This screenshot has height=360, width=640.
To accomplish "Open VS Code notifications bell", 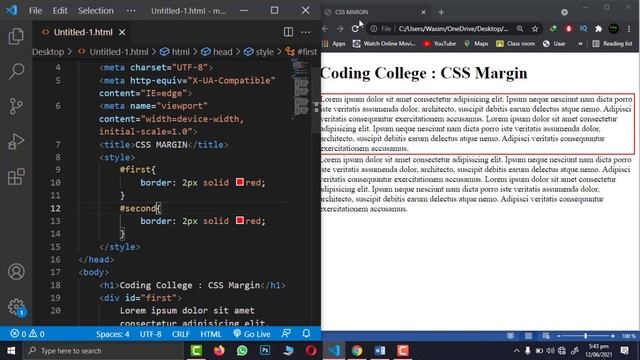I will coord(306,333).
